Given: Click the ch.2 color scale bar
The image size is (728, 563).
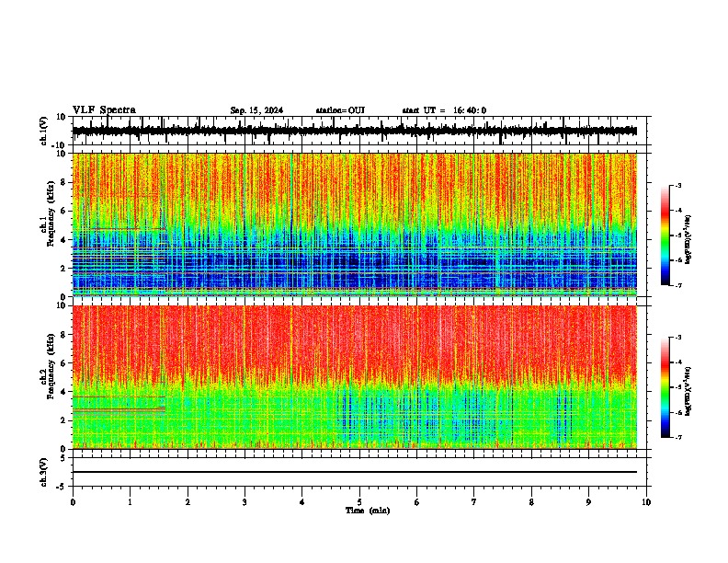Looking at the screenshot, I should tap(665, 387).
